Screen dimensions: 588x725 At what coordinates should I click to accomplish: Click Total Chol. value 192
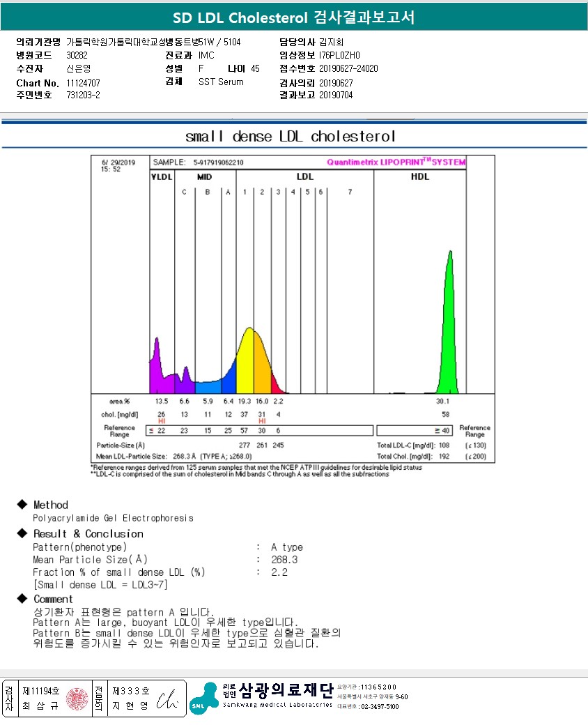[x=444, y=457]
